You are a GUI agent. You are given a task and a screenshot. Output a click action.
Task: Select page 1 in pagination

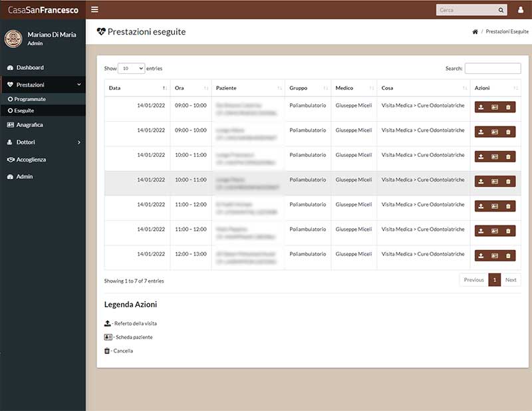tap(495, 280)
